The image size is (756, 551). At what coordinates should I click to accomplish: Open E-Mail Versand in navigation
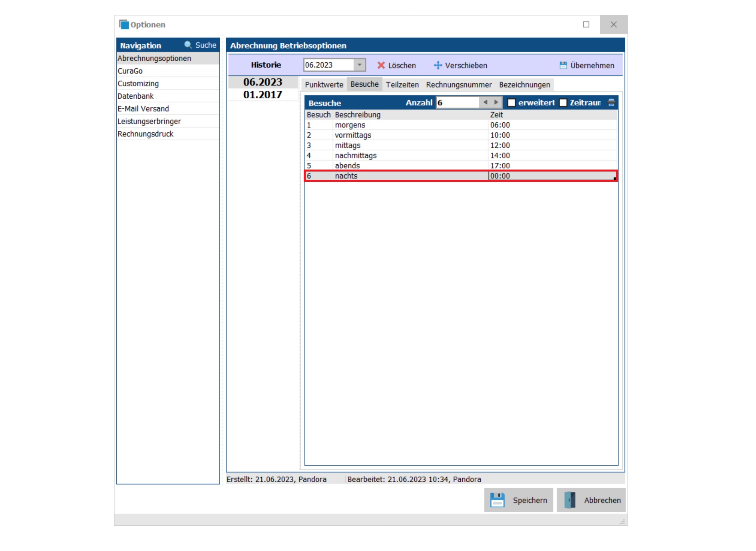pyautogui.click(x=168, y=109)
